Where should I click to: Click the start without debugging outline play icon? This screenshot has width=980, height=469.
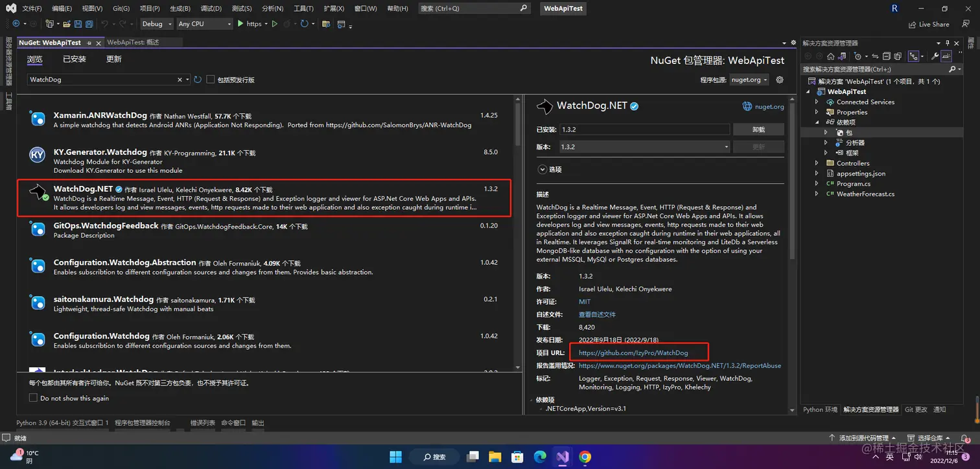275,24
